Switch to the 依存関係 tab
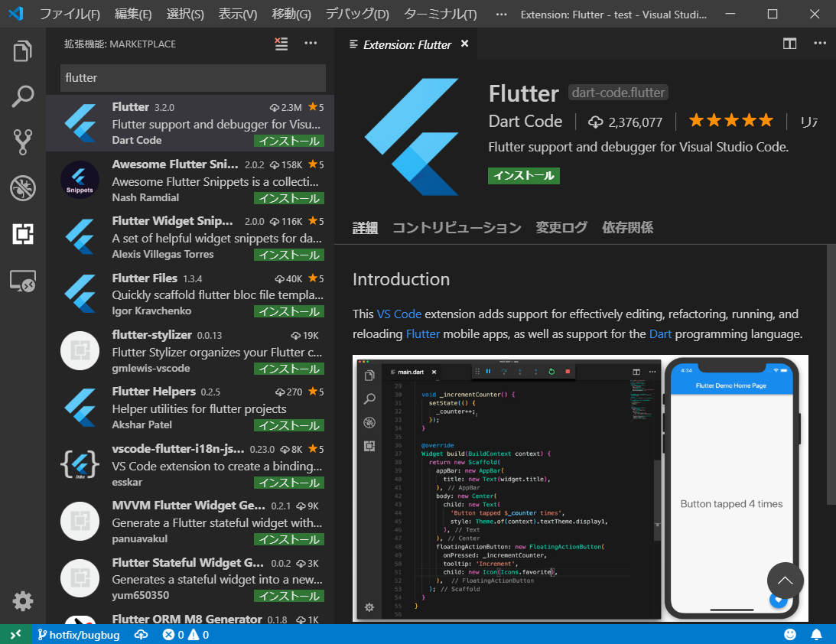 coord(627,228)
